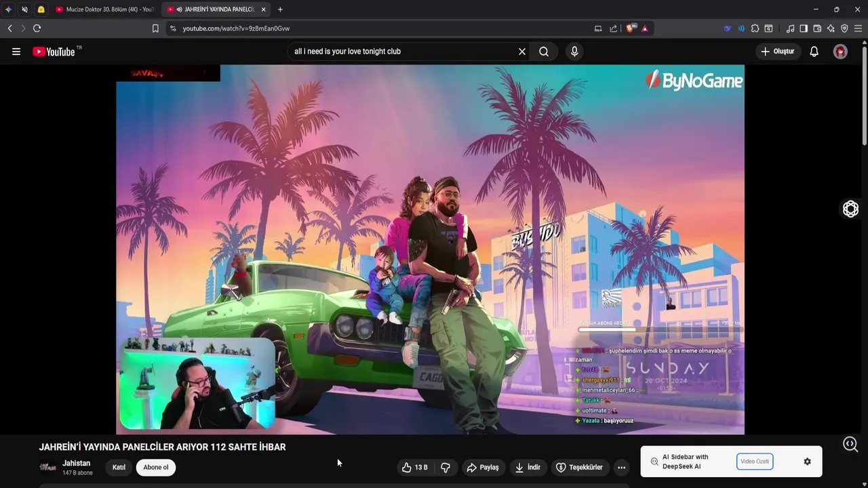This screenshot has width=868, height=488.
Task: Open the Brave music playlist icon
Action: pyautogui.click(x=790, y=28)
